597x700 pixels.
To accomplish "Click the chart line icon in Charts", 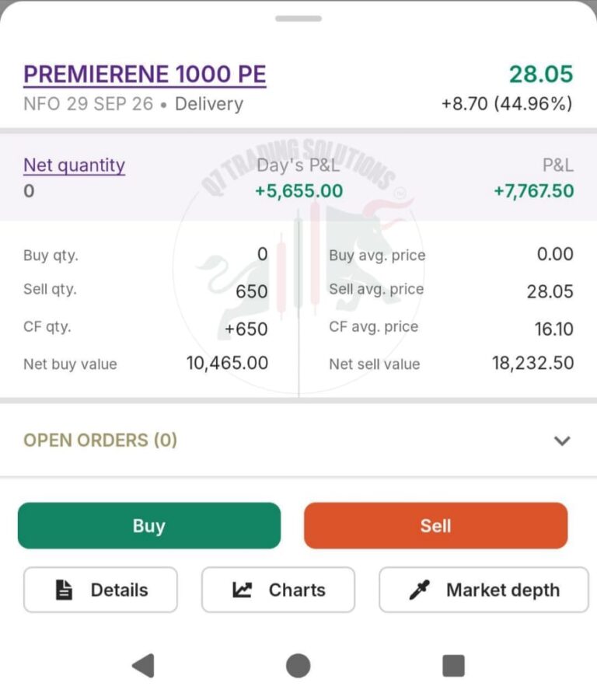I will [242, 590].
